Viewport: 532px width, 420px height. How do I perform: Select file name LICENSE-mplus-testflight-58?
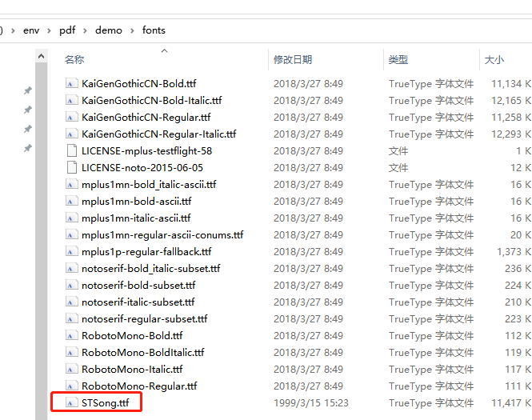pos(147,150)
